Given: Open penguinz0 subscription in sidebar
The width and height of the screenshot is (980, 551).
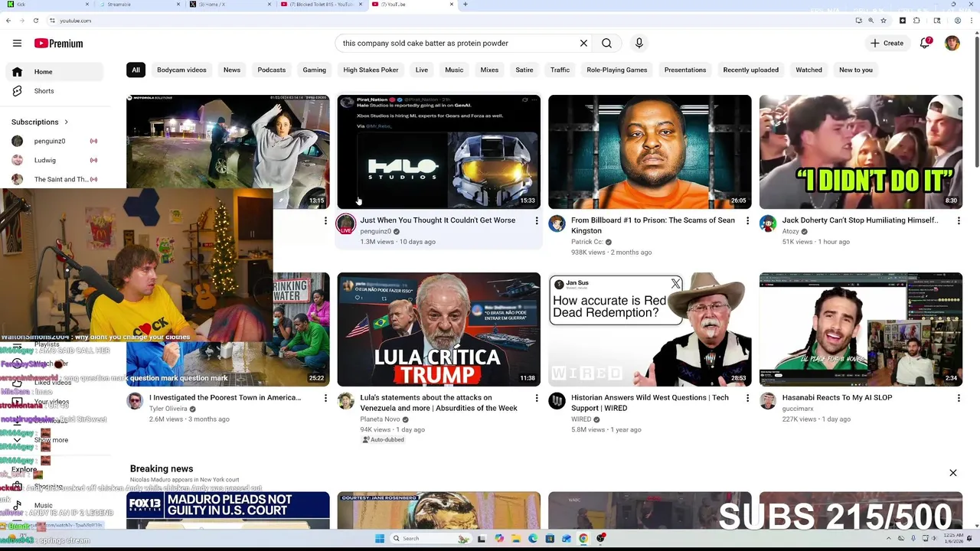Looking at the screenshot, I should [54, 142].
